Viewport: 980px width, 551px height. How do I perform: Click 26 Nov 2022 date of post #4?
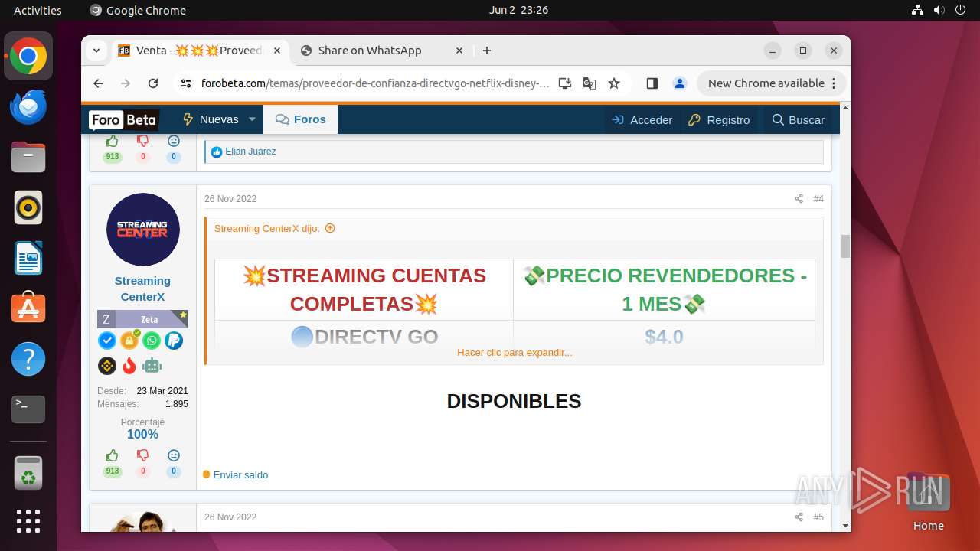pyautogui.click(x=230, y=199)
